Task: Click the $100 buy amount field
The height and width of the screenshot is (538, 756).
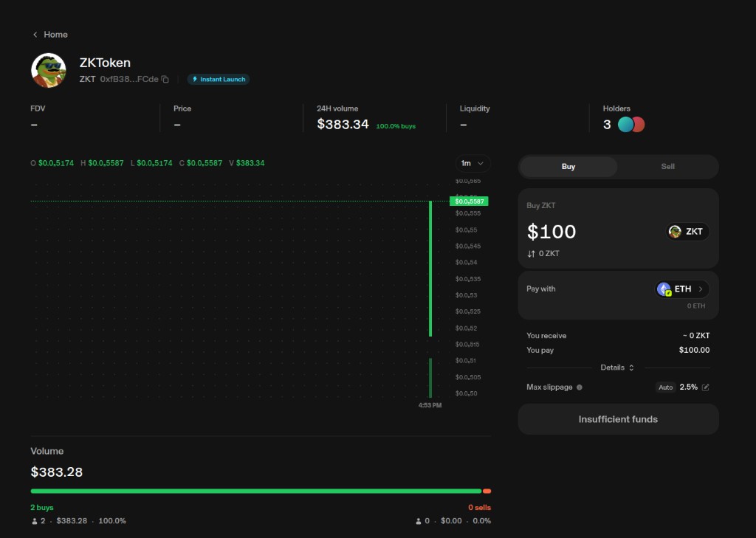Action: pos(551,232)
